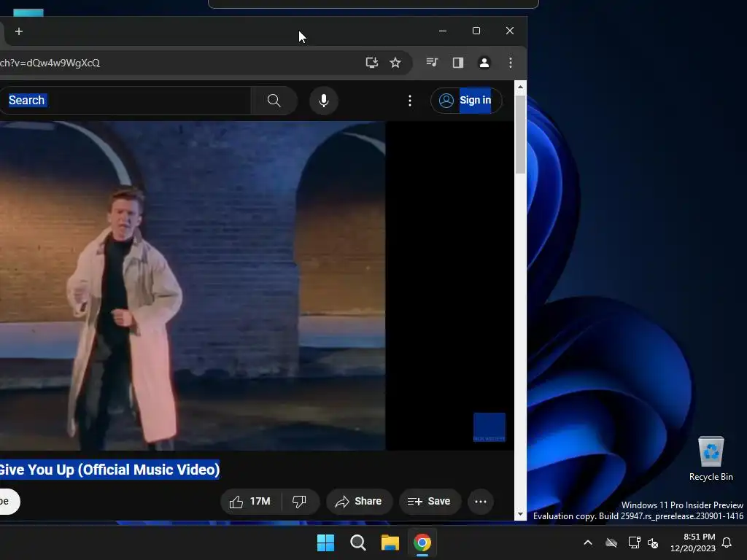Click the Share button
The width and height of the screenshot is (747, 560).
(359, 502)
